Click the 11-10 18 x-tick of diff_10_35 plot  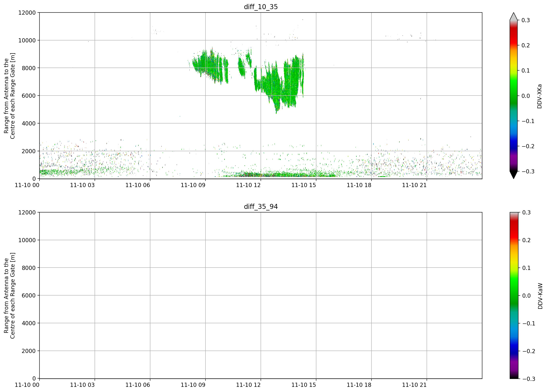359,185
